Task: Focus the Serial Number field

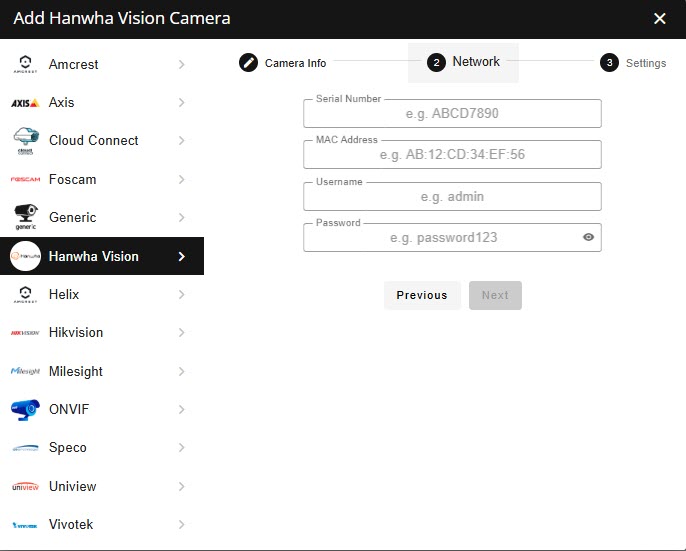Action: (x=452, y=114)
